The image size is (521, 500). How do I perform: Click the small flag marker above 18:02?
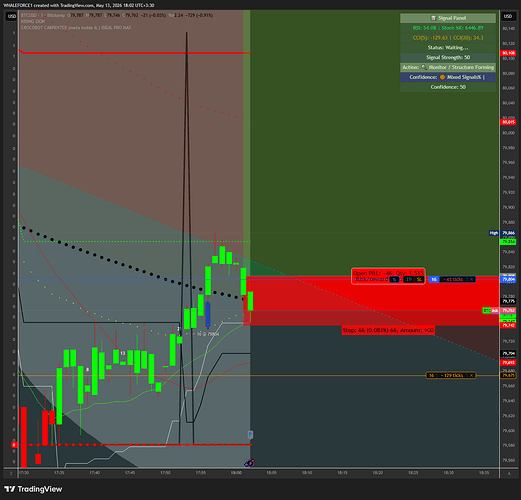point(250,435)
